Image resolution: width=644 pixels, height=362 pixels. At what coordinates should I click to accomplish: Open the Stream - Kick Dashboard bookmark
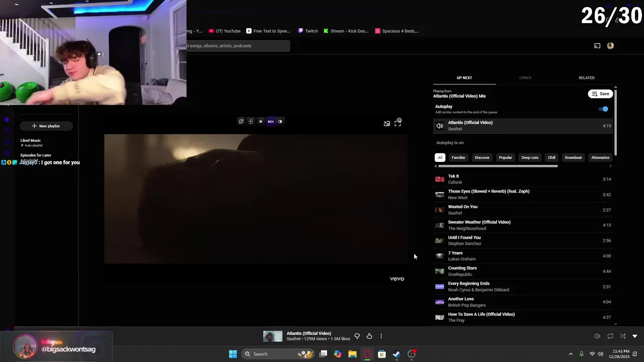point(346,31)
